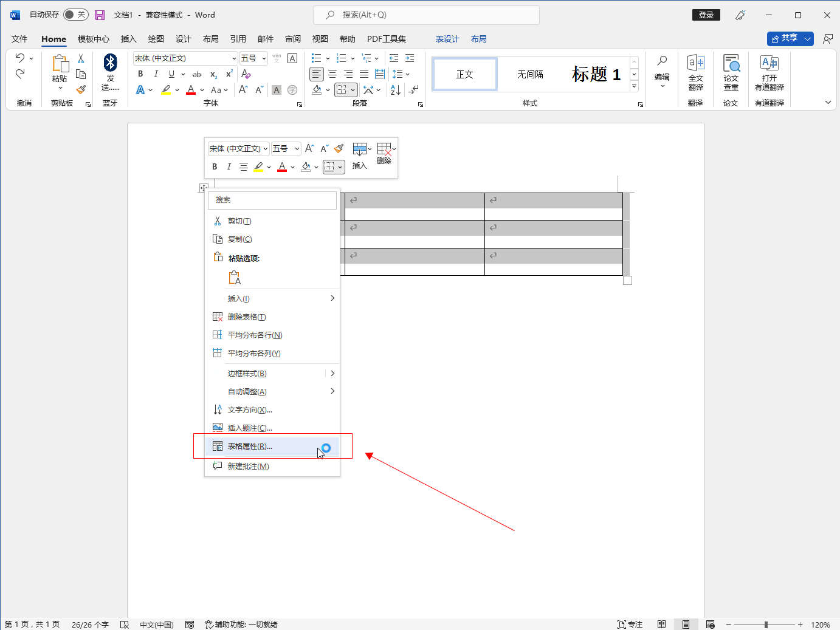This screenshot has height=630, width=840.
Task: Open the Share button dropdown arrow
Action: tap(807, 39)
